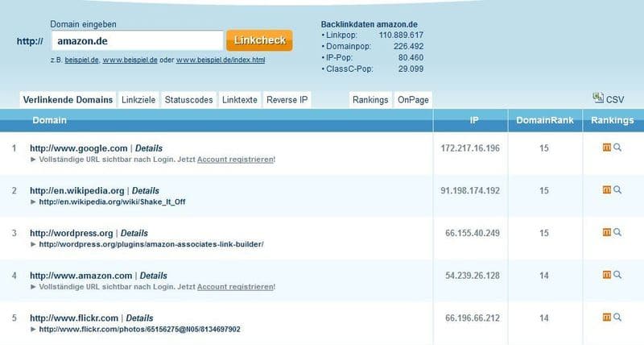Click the DomainRank column header
This screenshot has height=345, width=644.
point(545,120)
